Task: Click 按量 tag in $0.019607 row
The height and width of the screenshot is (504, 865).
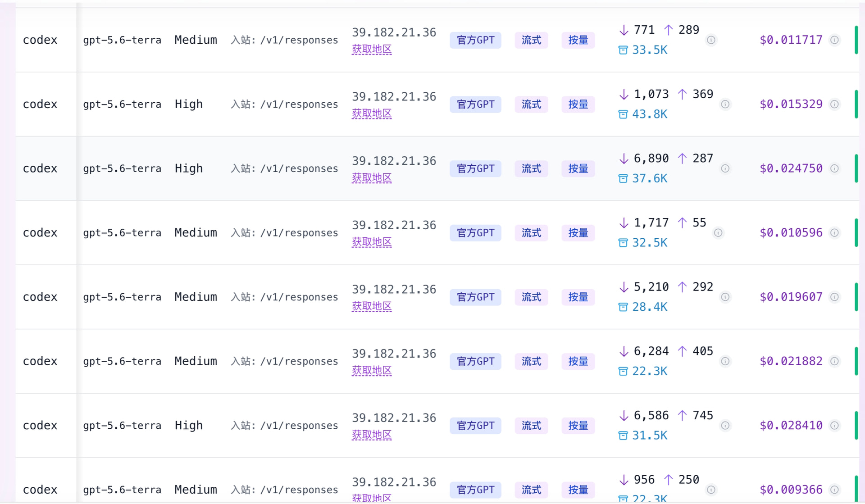Action: pos(578,297)
